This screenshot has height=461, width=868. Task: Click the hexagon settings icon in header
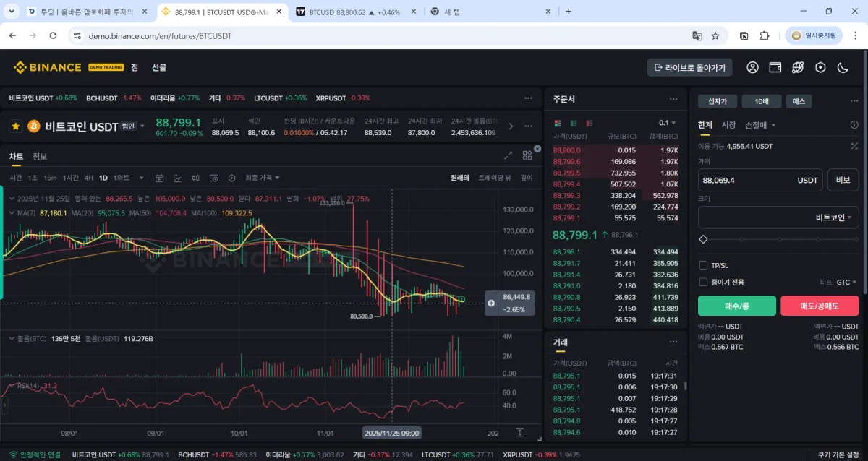click(x=820, y=67)
